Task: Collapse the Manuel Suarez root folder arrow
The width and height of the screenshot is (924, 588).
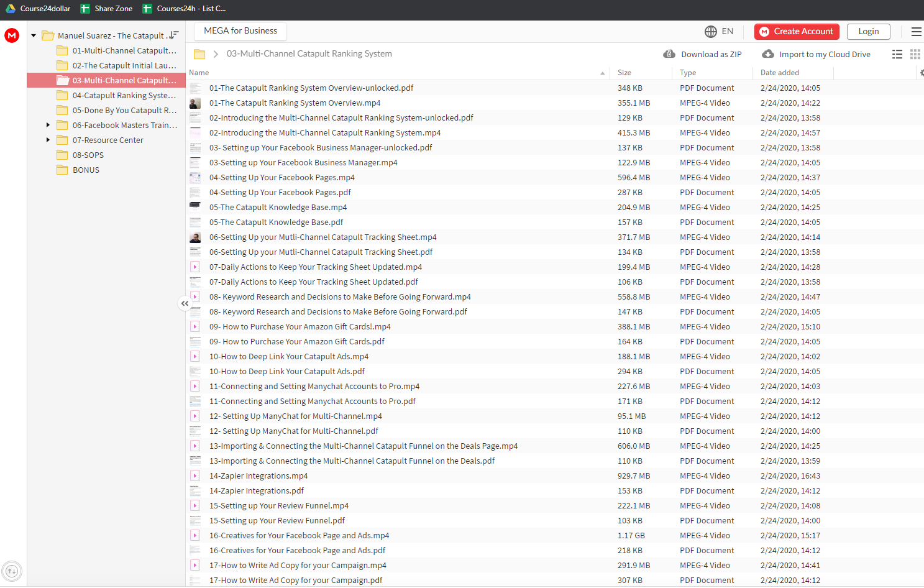Action: pos(34,36)
